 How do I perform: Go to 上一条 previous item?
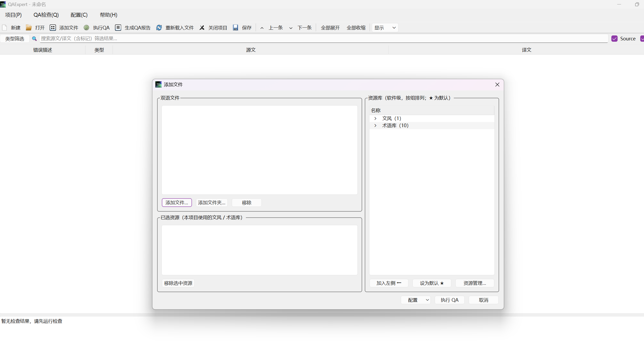(x=272, y=28)
